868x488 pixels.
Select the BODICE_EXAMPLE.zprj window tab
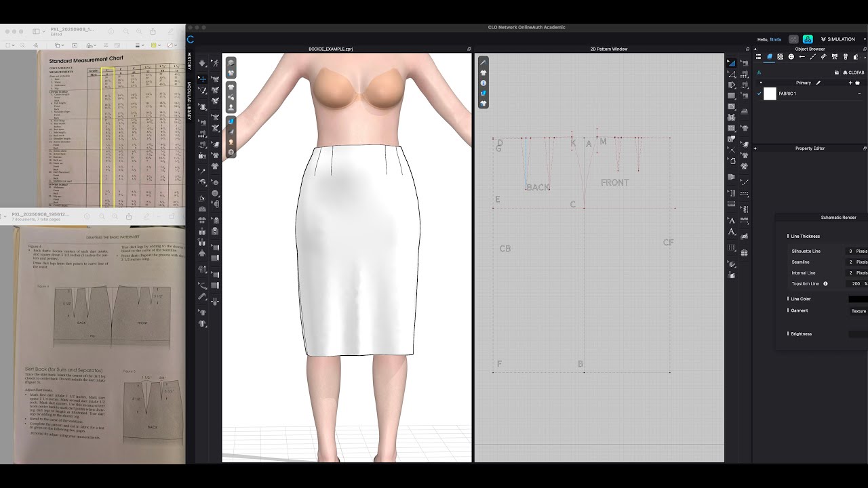(331, 49)
